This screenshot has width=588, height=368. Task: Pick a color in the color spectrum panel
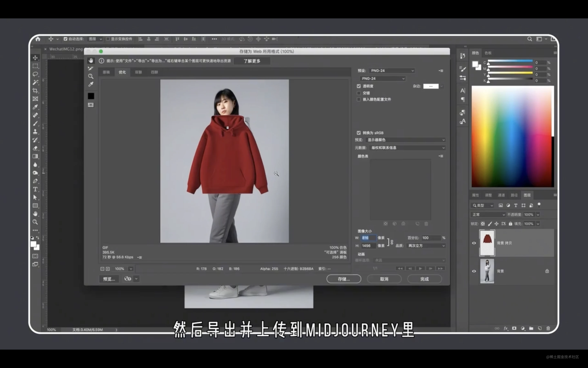tap(512, 136)
